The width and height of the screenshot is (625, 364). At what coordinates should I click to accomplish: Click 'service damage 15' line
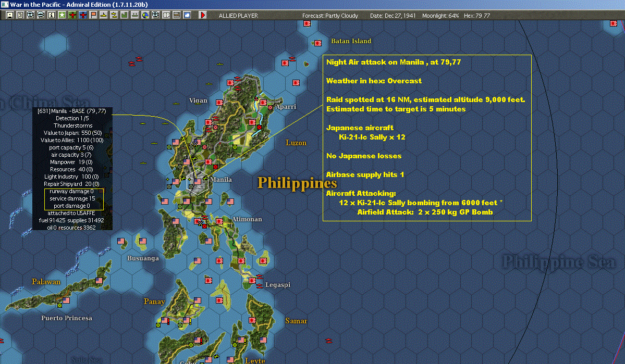tap(72, 198)
